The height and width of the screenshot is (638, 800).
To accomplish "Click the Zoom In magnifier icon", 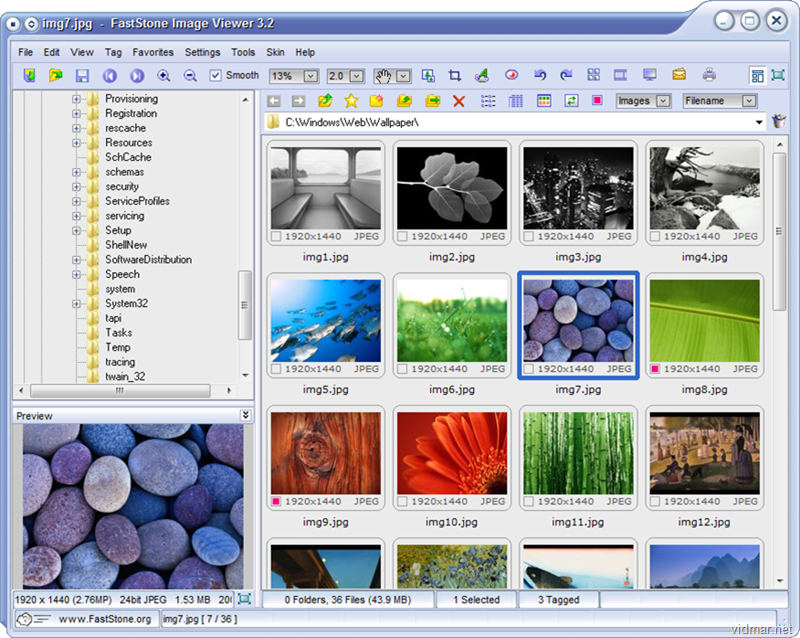I will [164, 76].
